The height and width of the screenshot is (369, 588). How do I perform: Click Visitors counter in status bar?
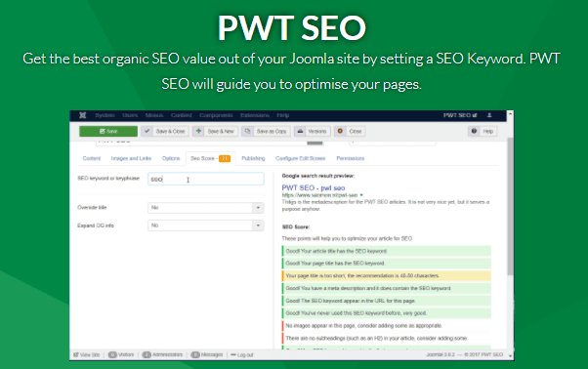pyautogui.click(x=121, y=354)
